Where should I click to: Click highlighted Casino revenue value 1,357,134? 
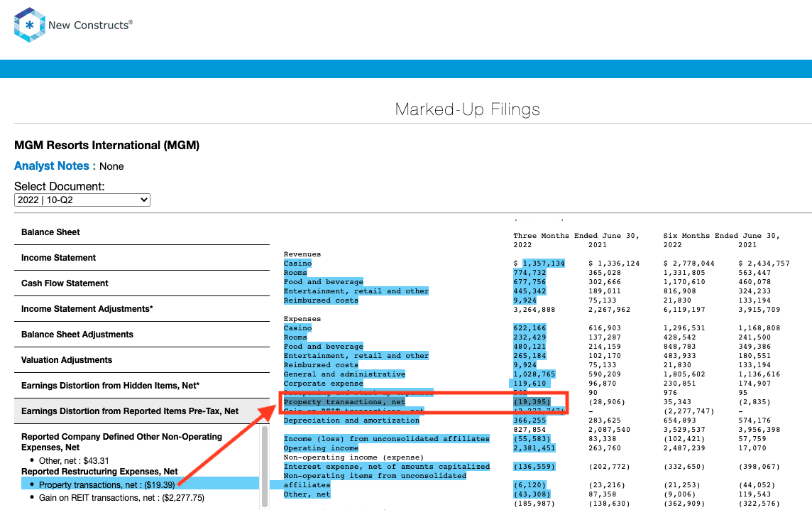544,264
